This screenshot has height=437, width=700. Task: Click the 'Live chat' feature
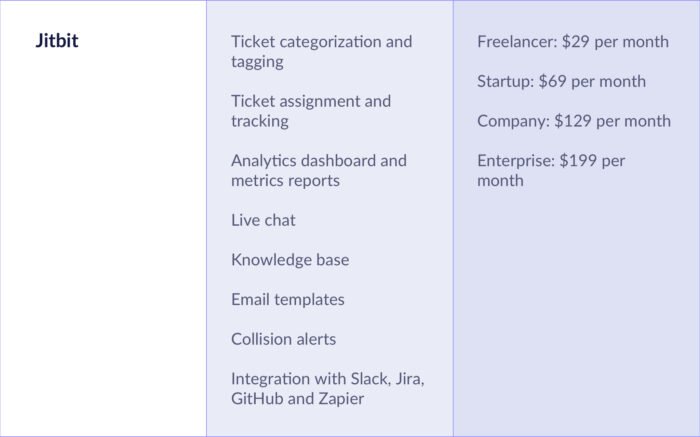coord(263,220)
